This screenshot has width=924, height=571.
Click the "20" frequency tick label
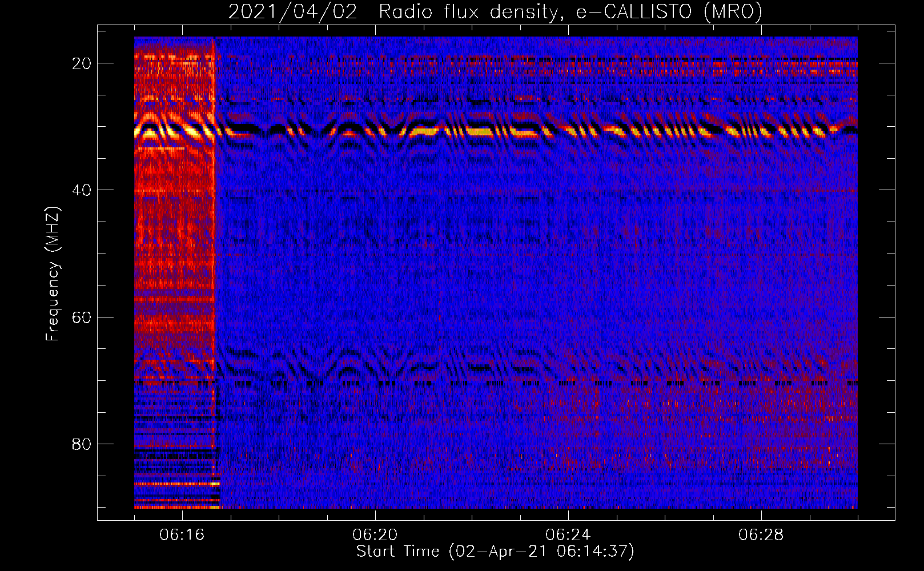pos(82,63)
